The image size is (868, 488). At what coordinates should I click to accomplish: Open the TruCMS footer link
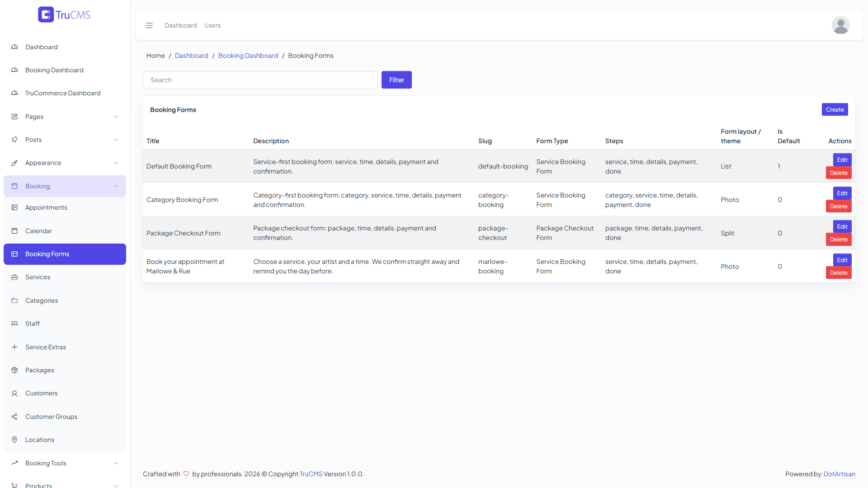click(x=311, y=474)
